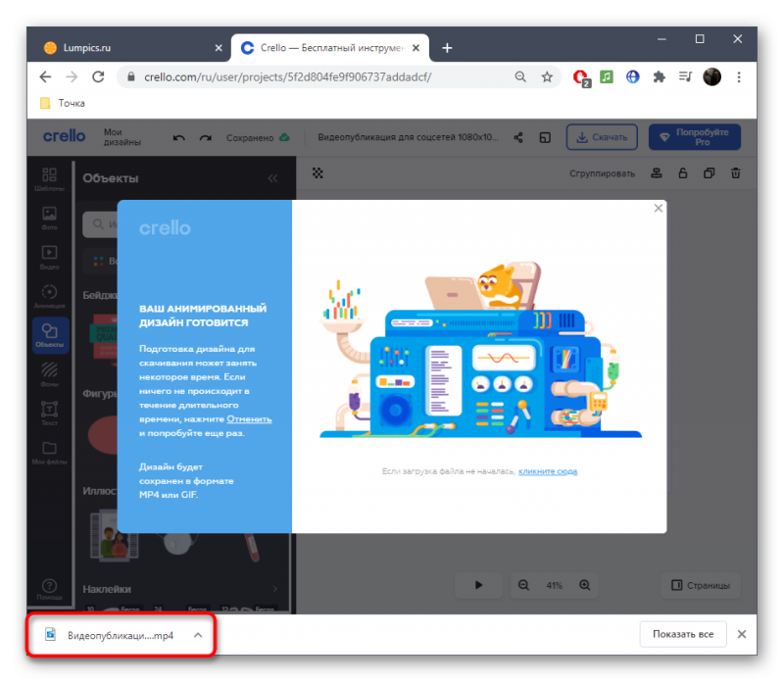Image resolution: width=784 pixels, height=682 pixels.
Task: Click the layers order icon
Action: [656, 173]
